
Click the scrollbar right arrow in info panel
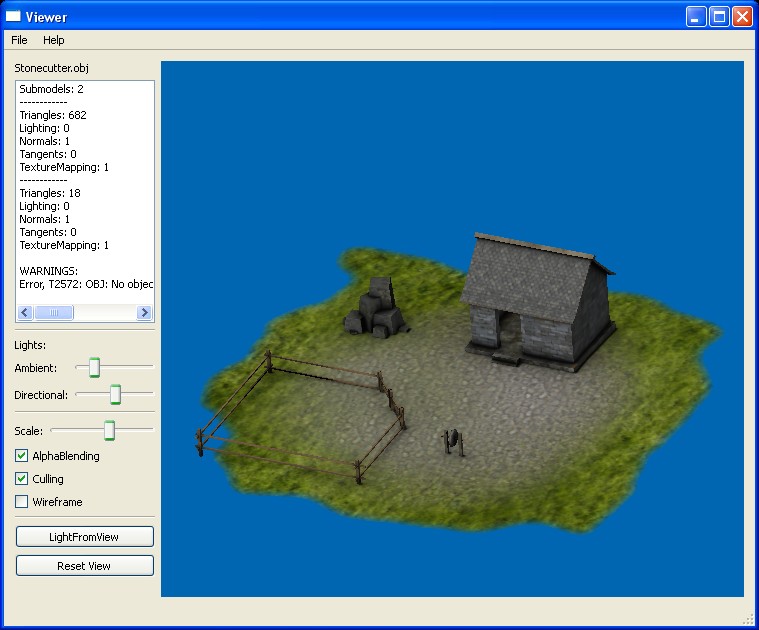pos(146,313)
